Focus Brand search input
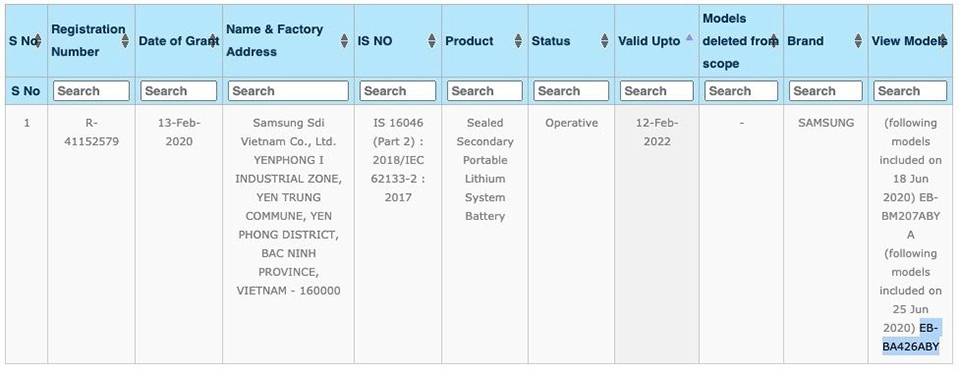This screenshot has height=371, width=960. [826, 91]
